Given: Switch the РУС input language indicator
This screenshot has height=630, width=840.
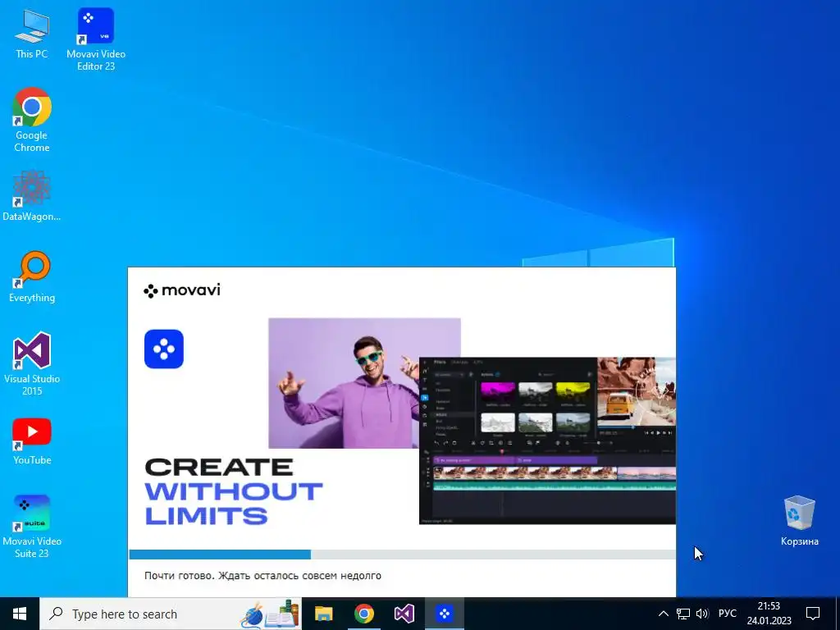Looking at the screenshot, I should [727, 614].
